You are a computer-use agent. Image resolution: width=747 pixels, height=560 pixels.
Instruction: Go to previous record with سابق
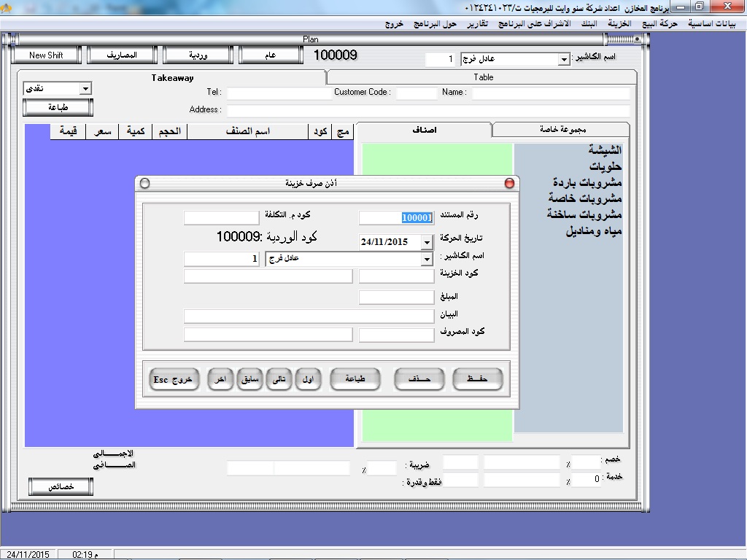click(249, 379)
